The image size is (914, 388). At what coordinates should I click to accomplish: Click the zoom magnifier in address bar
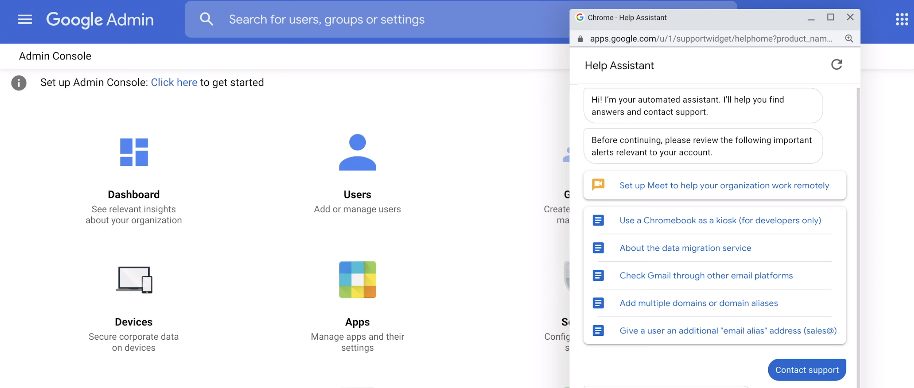click(849, 38)
